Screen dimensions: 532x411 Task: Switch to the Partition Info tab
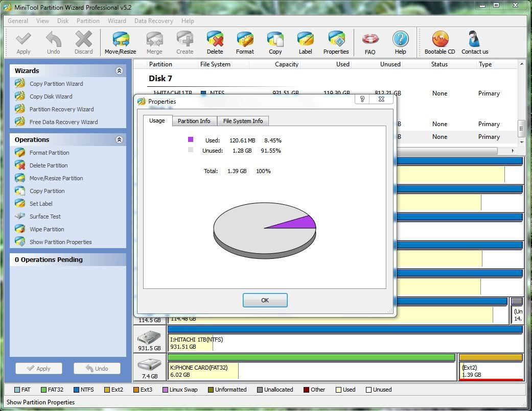click(x=194, y=121)
